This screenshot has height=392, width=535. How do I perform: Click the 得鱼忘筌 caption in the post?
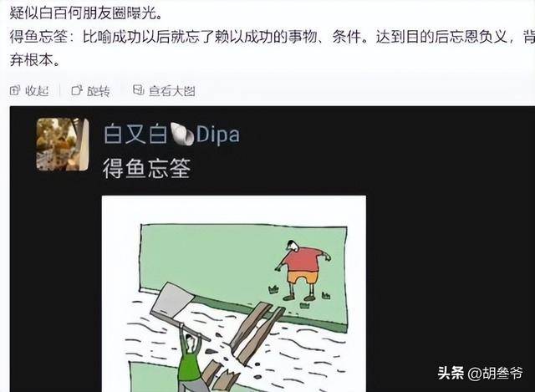146,168
